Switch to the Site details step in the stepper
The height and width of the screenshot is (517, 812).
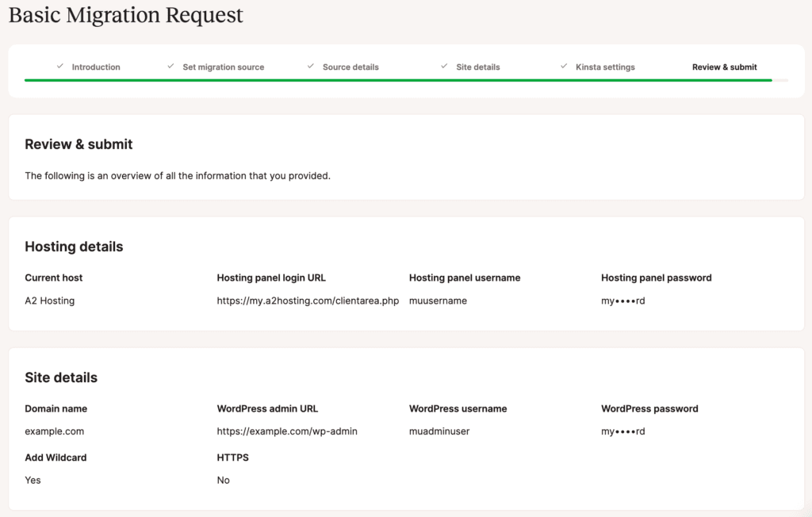click(x=477, y=67)
